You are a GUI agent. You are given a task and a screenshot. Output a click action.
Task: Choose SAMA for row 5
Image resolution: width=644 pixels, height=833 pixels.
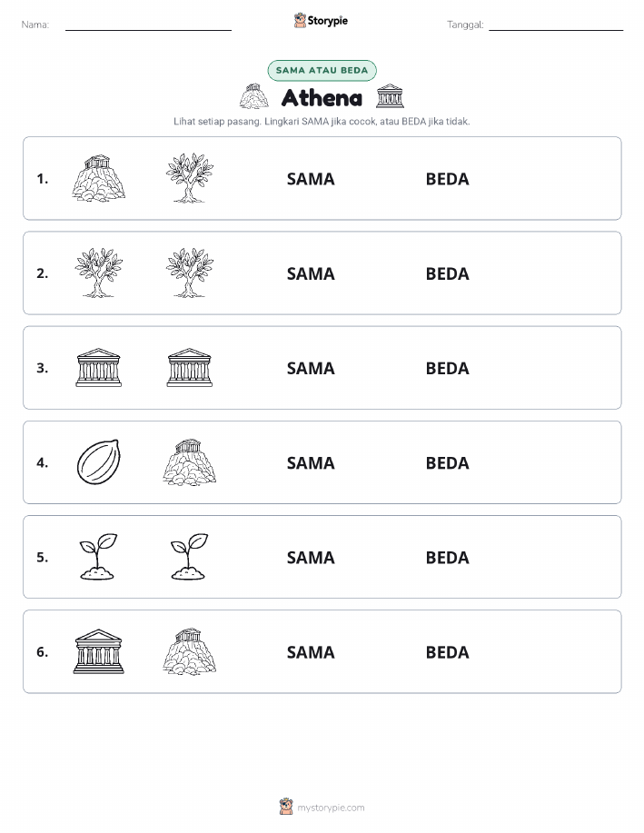click(x=311, y=557)
